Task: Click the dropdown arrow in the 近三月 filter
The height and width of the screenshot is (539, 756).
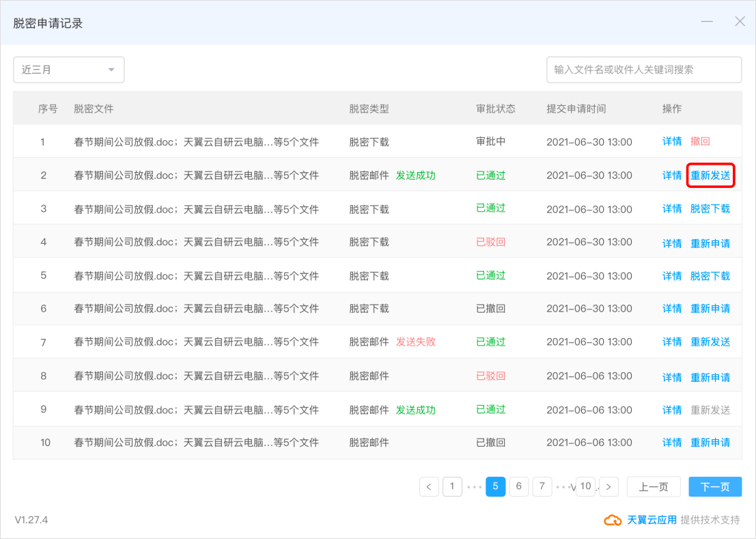Action: [112, 70]
